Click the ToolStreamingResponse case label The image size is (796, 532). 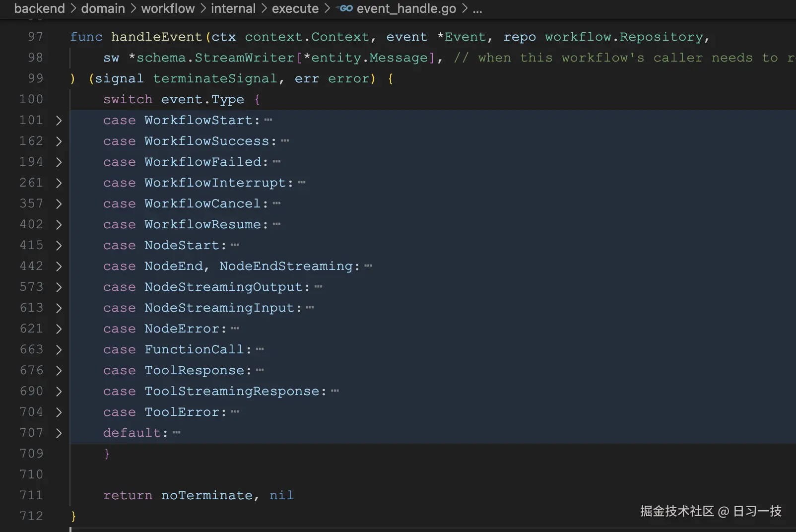tap(232, 391)
